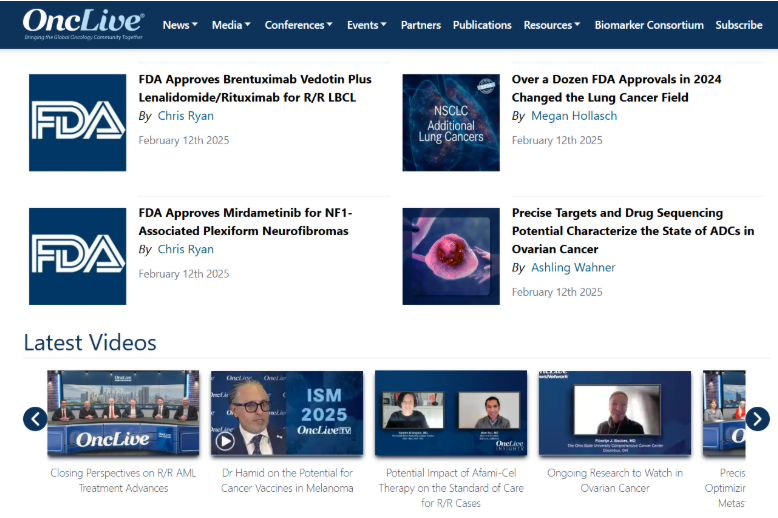The image size is (778, 518).
Task: Open the Brentuximab Vedotin approval article headline
Action: point(255,88)
